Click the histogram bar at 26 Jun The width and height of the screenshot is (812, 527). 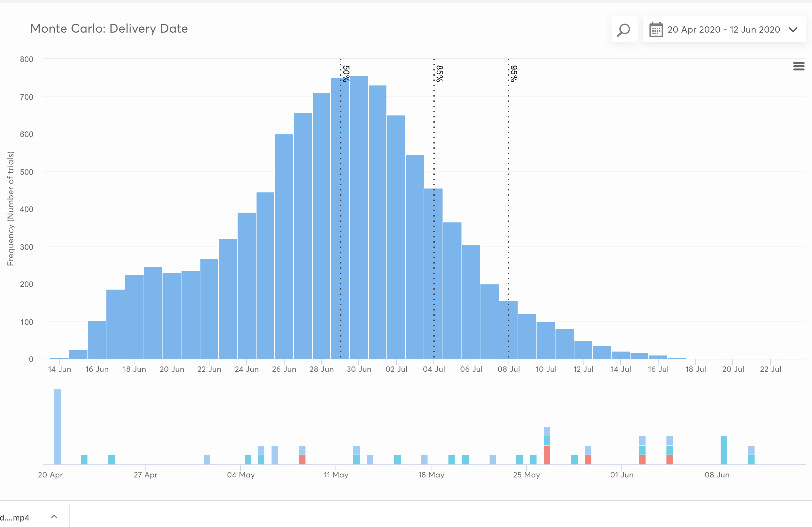284,246
